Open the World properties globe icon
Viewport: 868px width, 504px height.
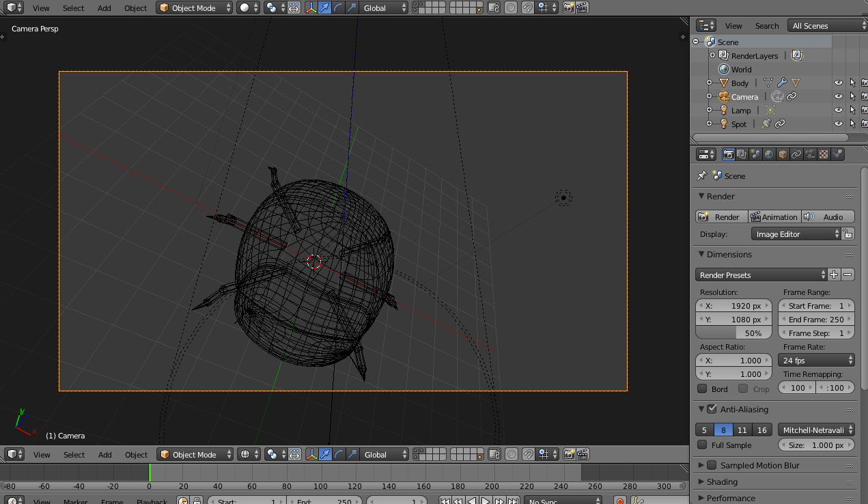click(769, 154)
